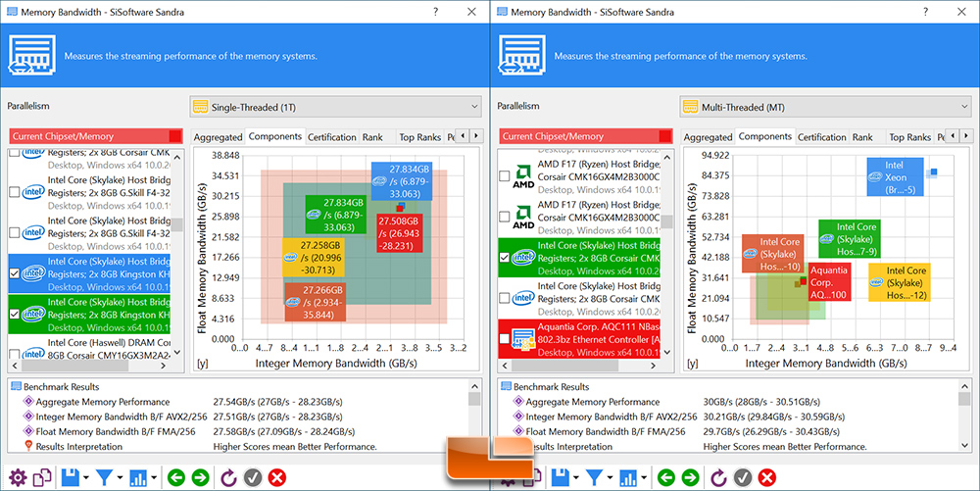Click up arrow of Multi-Threaded reference list scrollbar
980x491 pixels.
click(x=666, y=157)
